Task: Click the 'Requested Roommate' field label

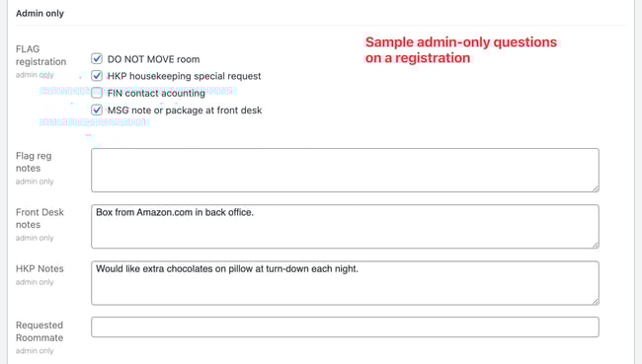Action: point(40,331)
